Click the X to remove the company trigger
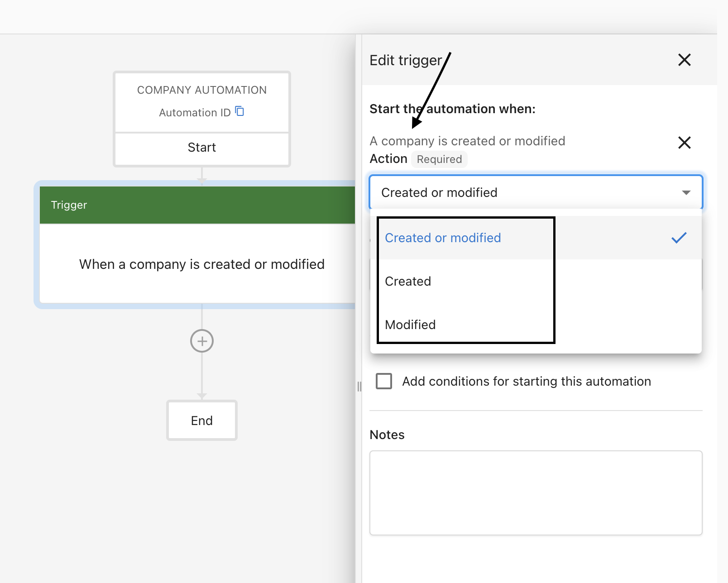Image resolution: width=728 pixels, height=583 pixels. [x=684, y=143]
